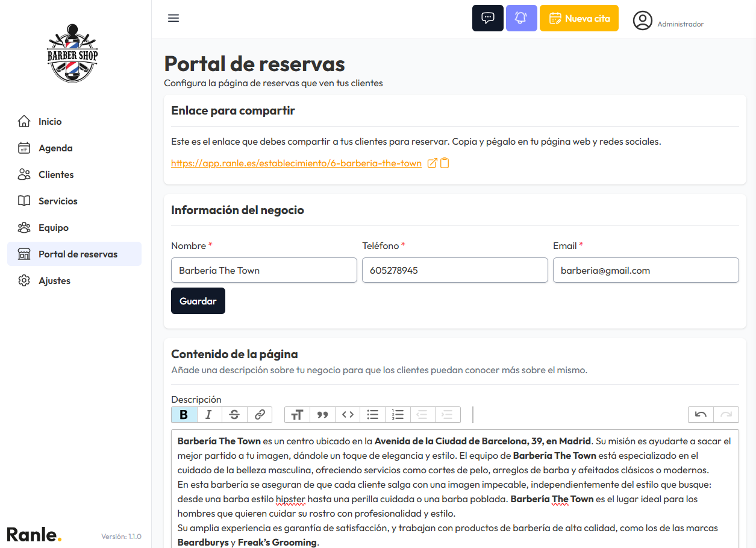Toggle bold formatting in editor
756x548 pixels.
coord(184,415)
